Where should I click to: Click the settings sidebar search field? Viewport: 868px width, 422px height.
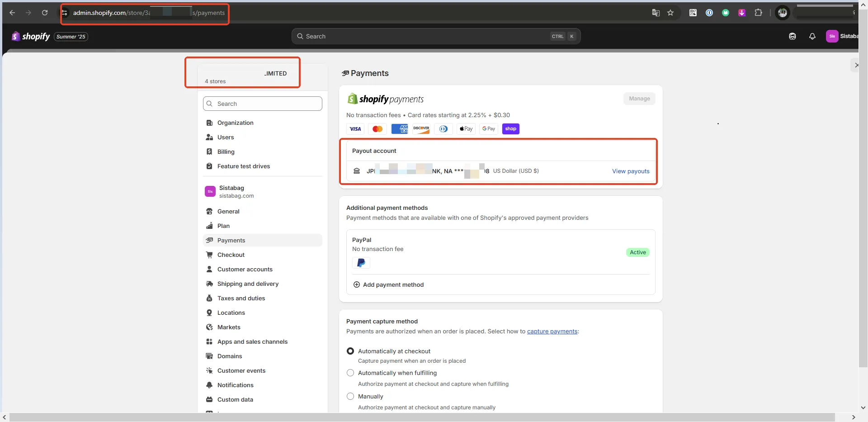pyautogui.click(x=263, y=104)
